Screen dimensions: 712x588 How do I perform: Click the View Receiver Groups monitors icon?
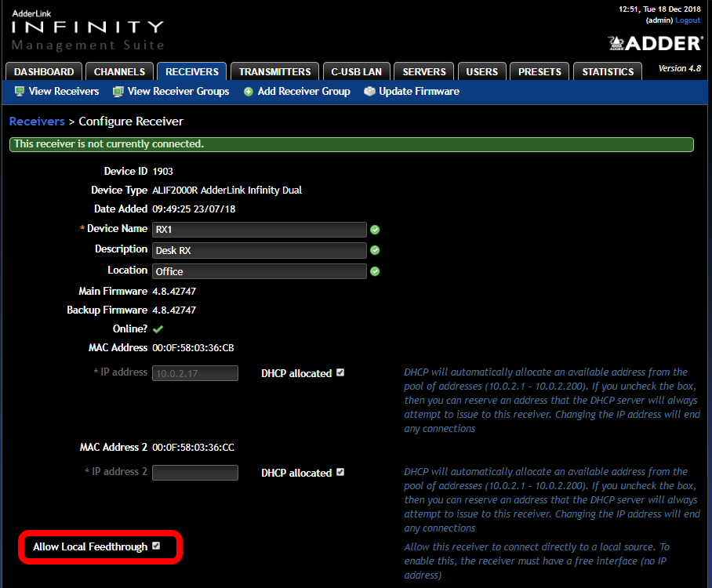point(118,91)
